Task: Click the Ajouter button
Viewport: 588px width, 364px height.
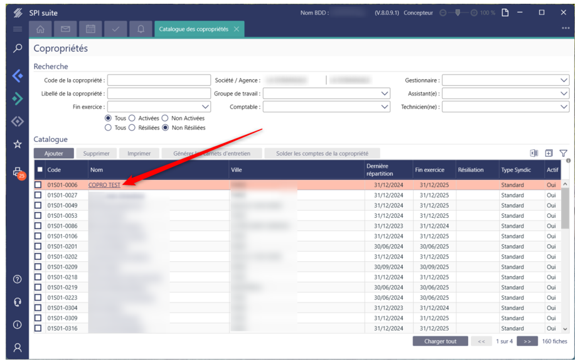Action: [53, 153]
